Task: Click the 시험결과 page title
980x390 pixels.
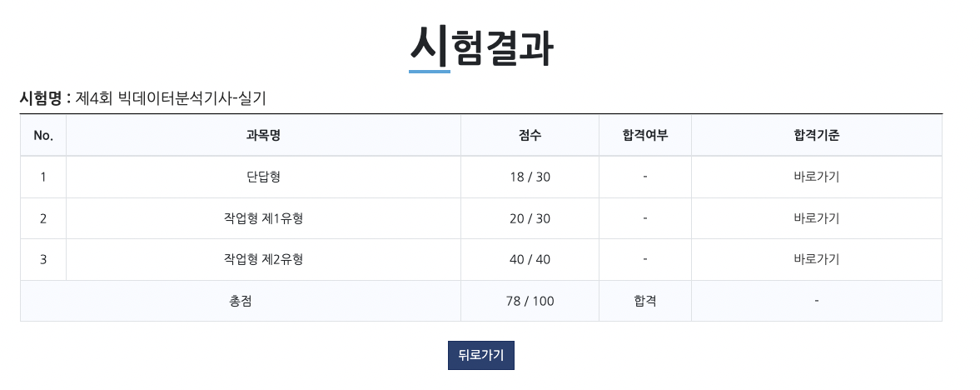Action: (481, 47)
